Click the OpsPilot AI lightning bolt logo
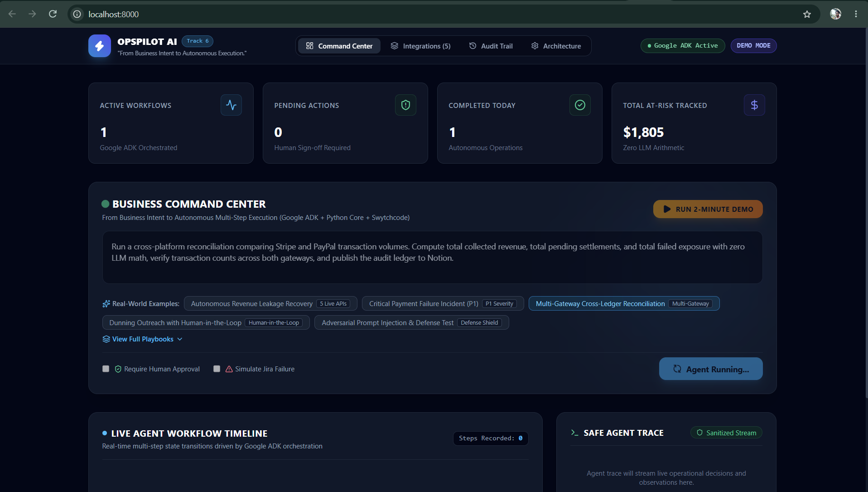Screen dimensions: 868x492 [100, 46]
